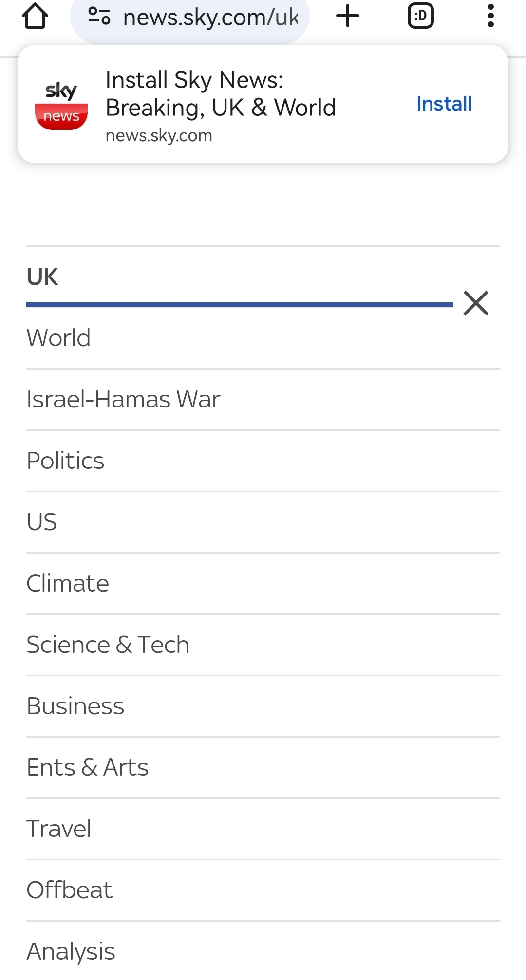The width and height of the screenshot is (526, 980).
Task: Open a new tab with plus icon
Action: click(x=348, y=17)
